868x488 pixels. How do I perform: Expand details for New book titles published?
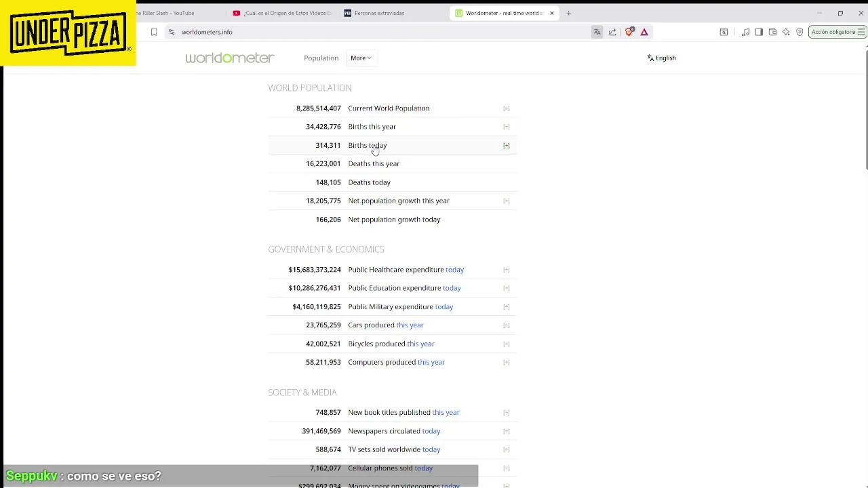pyautogui.click(x=506, y=412)
